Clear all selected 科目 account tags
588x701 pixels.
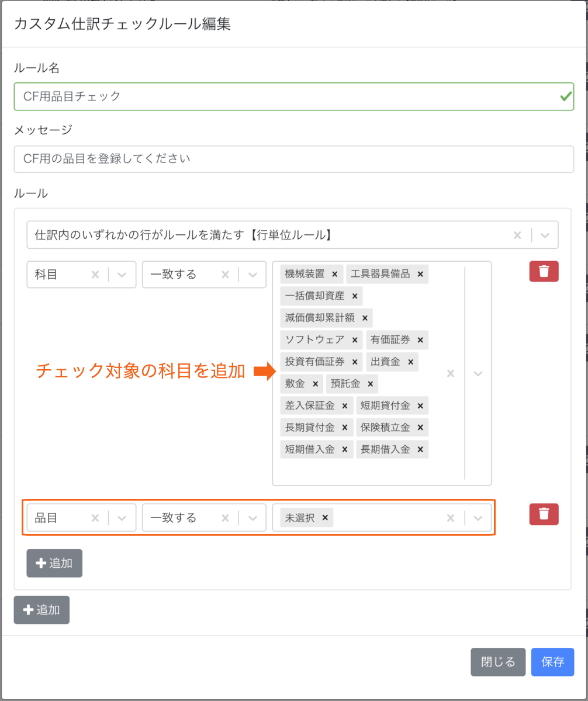coord(450,373)
